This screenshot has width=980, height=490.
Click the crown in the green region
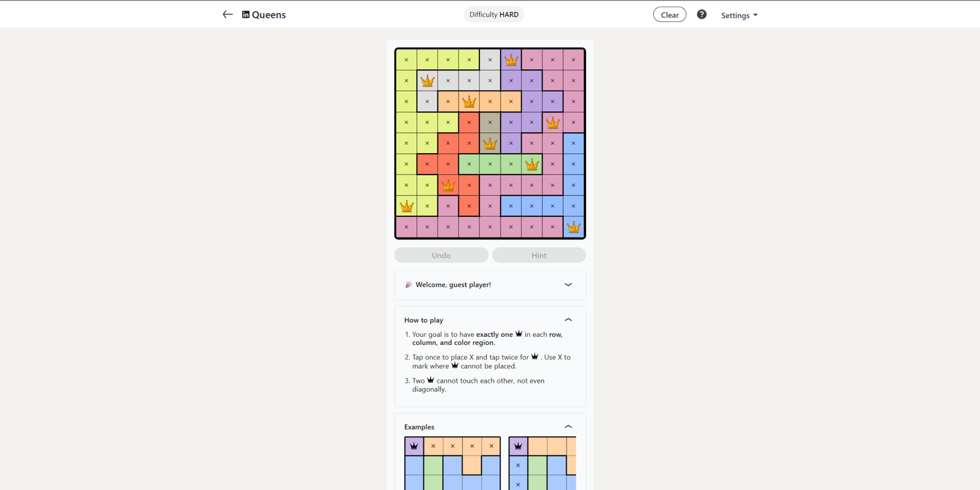532,164
